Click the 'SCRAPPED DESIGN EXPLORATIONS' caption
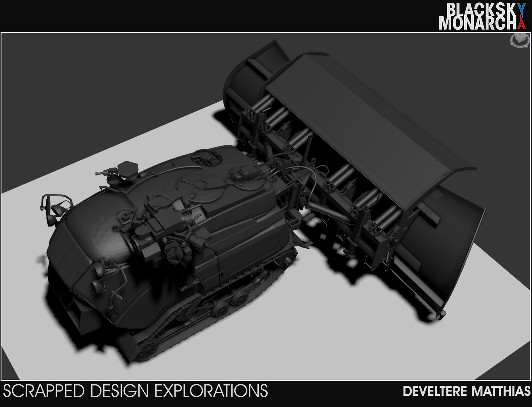This screenshot has width=532, height=407. point(135,391)
